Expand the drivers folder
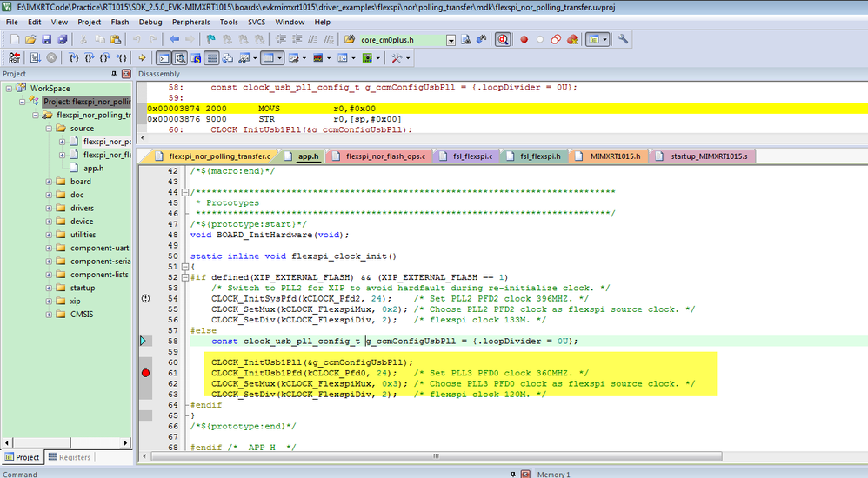The image size is (868, 478). [49, 208]
